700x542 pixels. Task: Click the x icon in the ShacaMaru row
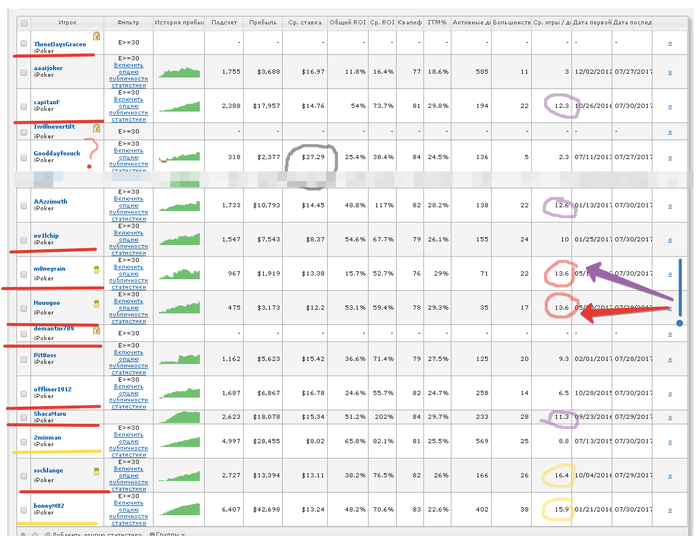tap(670, 417)
